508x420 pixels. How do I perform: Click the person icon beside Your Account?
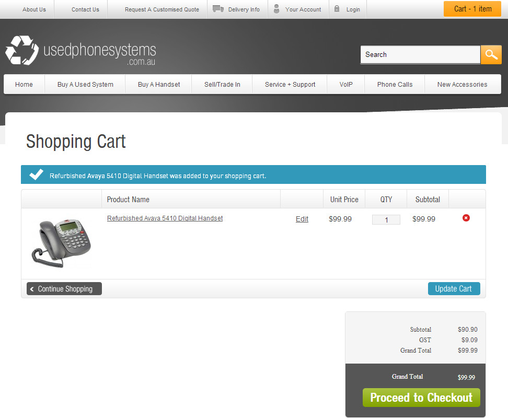click(276, 9)
